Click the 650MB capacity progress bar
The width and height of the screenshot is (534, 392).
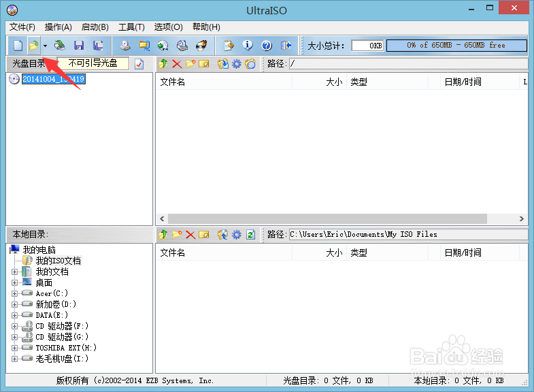coord(456,46)
